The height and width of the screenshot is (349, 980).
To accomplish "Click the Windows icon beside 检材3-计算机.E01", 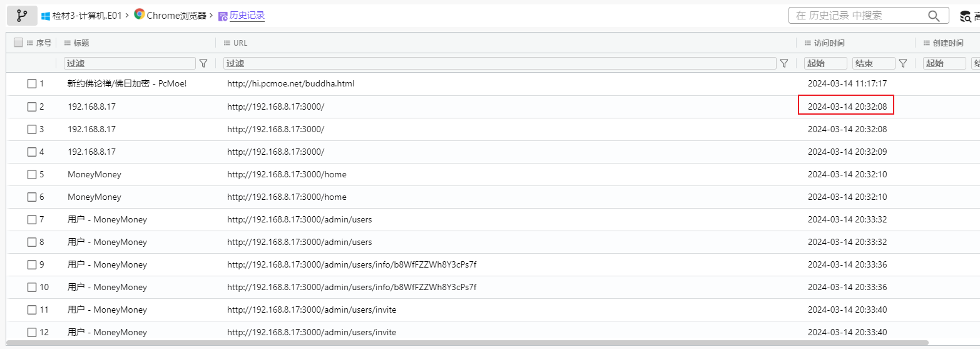I will 46,16.
